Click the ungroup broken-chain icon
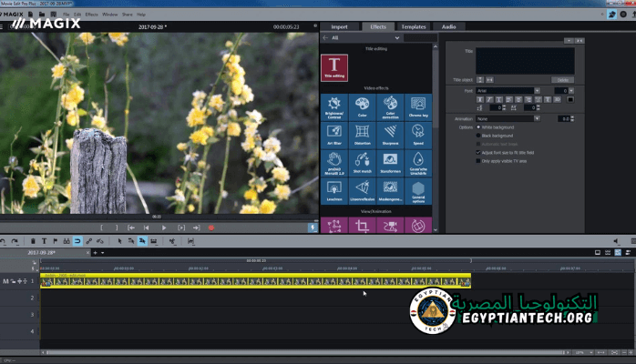Viewport: 636px width, 364px height. [100, 241]
